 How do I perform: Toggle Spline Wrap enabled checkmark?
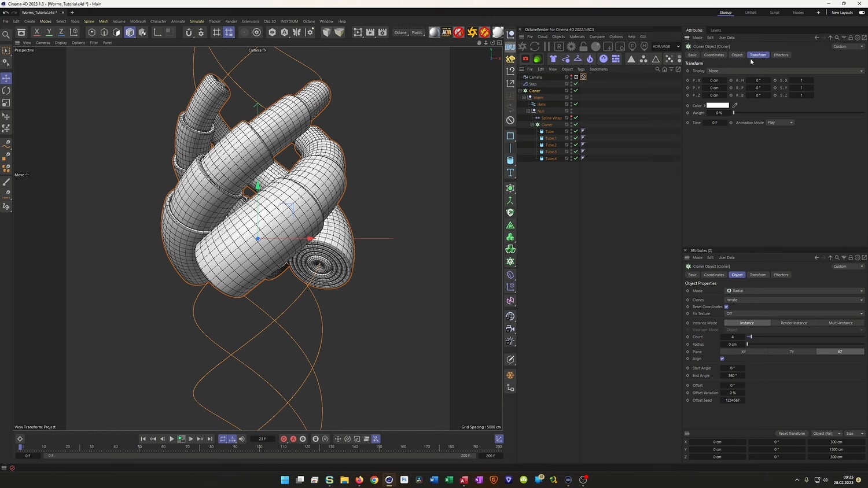tap(576, 118)
